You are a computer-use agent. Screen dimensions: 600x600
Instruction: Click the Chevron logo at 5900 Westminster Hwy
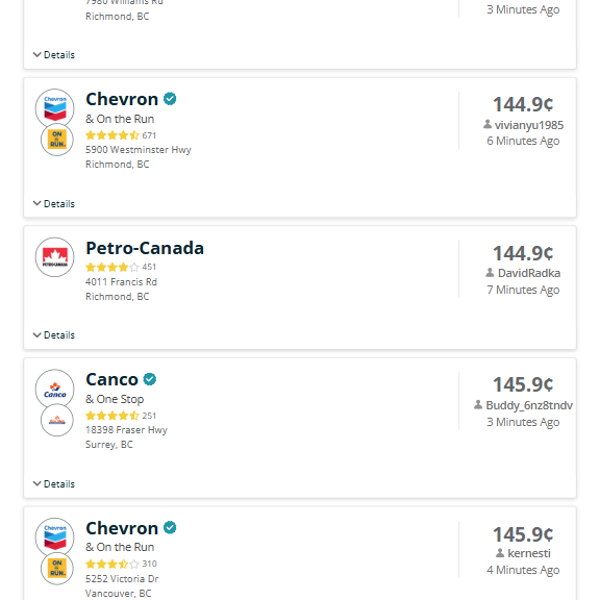click(55, 108)
